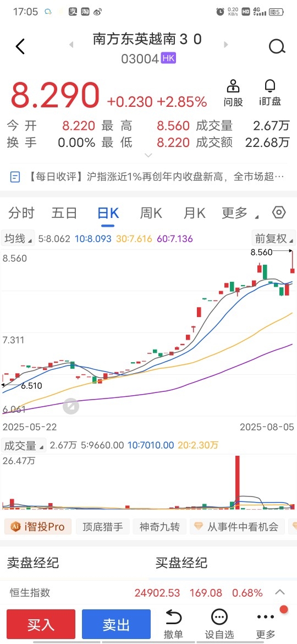
Task: Tap the HK market badge
Action: pos(168,58)
